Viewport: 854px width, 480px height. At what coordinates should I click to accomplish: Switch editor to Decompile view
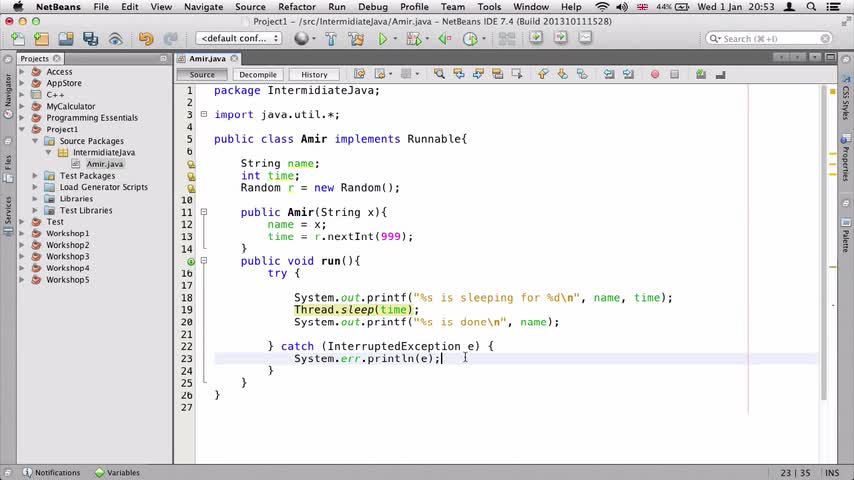click(x=258, y=75)
